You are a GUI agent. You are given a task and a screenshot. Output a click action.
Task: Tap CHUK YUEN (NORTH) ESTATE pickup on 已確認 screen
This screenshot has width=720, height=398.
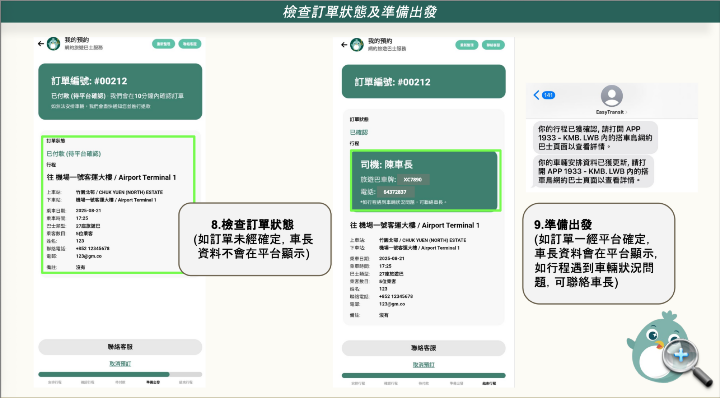click(422, 240)
